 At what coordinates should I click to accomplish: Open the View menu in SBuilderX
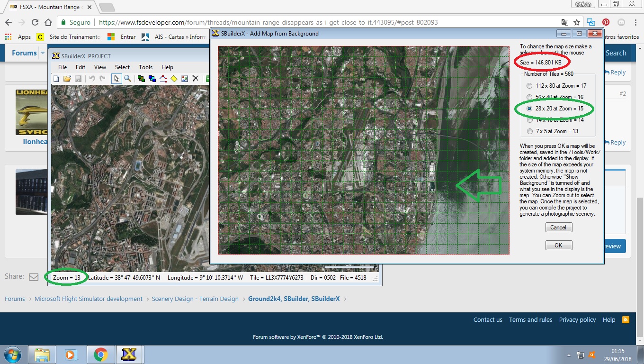point(100,67)
